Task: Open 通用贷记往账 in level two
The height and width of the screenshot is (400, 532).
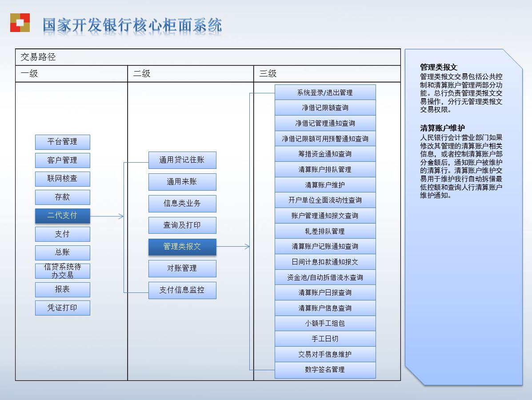Action: point(182,160)
